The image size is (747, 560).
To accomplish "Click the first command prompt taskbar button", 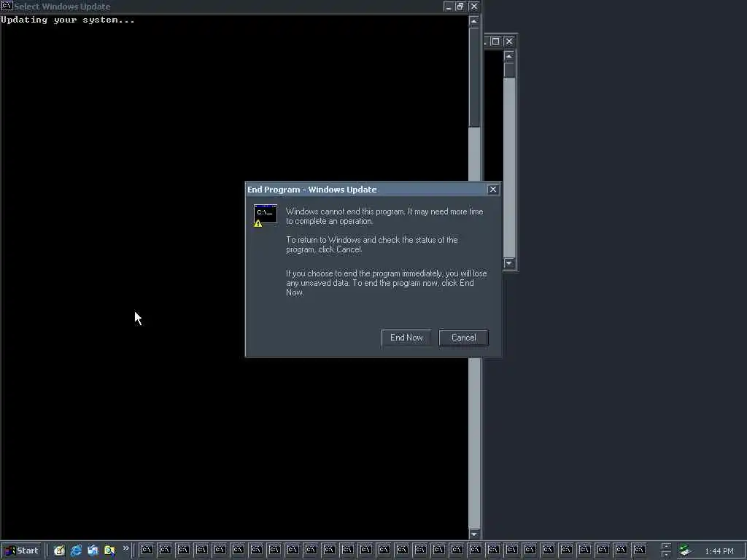I will click(x=147, y=550).
